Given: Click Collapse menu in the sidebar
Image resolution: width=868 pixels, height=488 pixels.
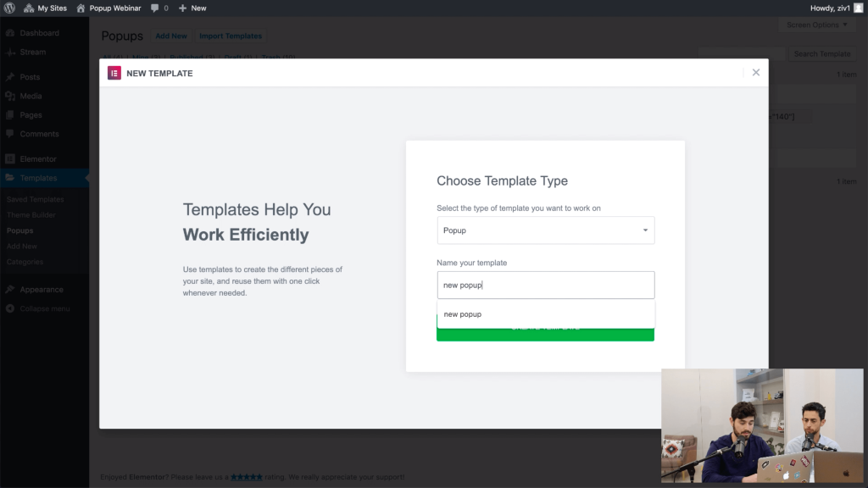Looking at the screenshot, I should [44, 308].
